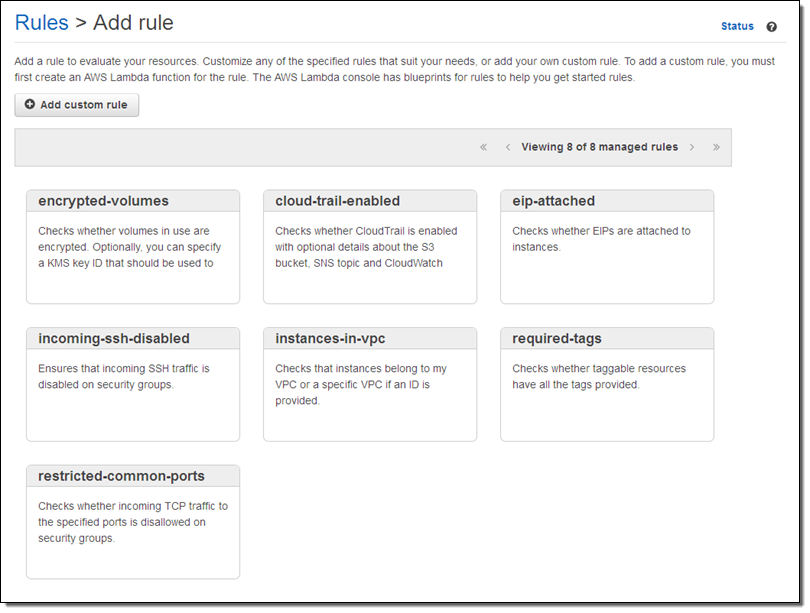
Task: Open the restricted-common-ports rule header
Action: coord(123,476)
